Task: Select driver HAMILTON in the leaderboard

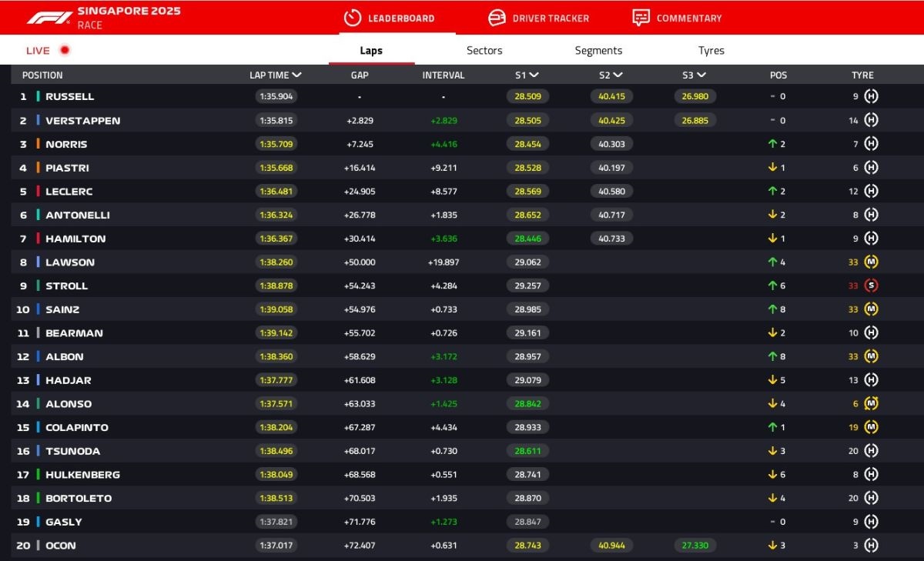Action: click(x=75, y=239)
